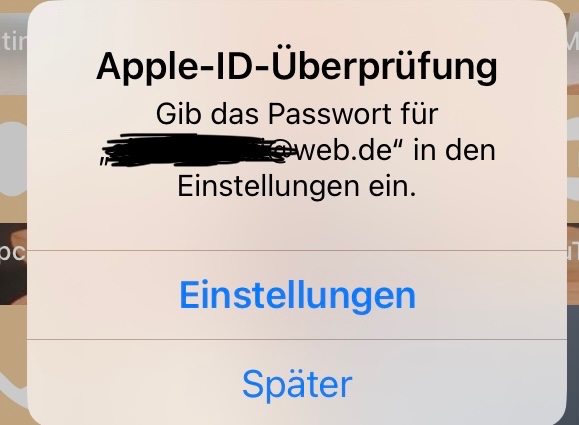Tap the cut-off 'M' label at top right

[572, 41]
